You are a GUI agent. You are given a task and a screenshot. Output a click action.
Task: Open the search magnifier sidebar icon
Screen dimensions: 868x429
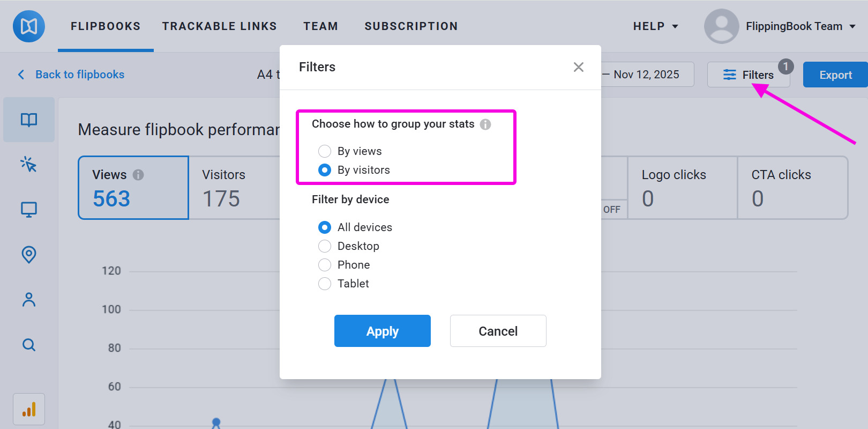click(29, 345)
